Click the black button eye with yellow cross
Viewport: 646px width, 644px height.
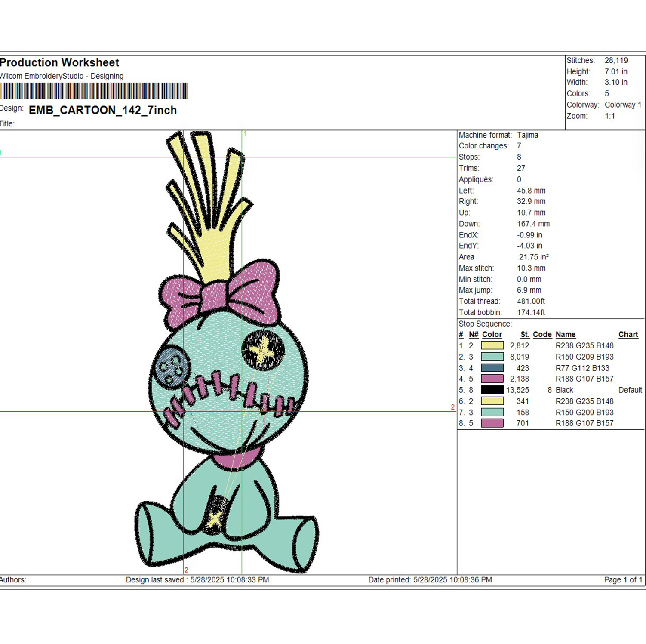coord(263,350)
